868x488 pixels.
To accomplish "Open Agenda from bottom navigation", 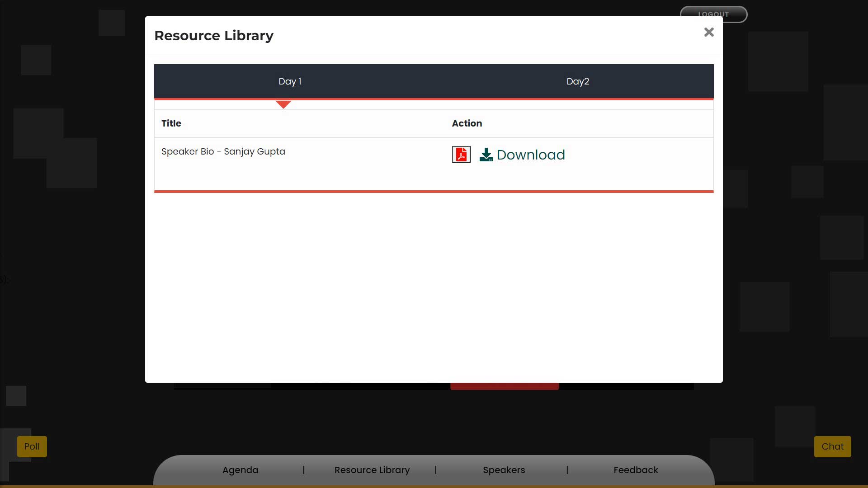I will 240,470.
